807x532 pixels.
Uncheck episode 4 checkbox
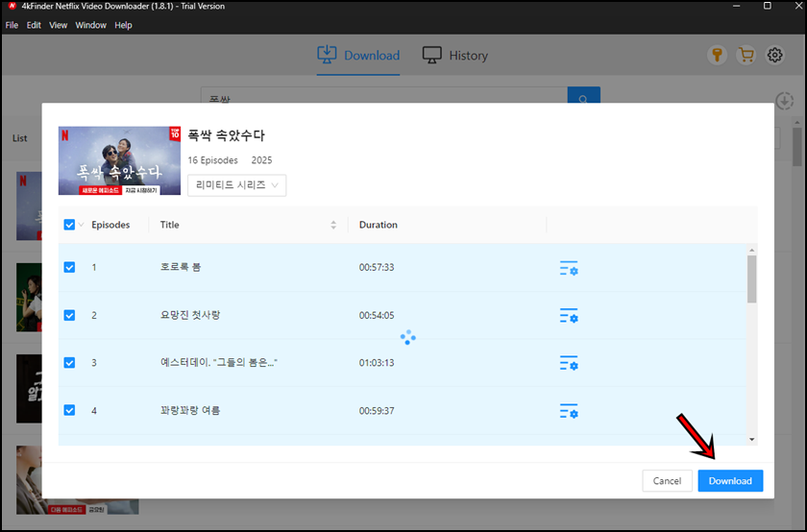click(69, 410)
